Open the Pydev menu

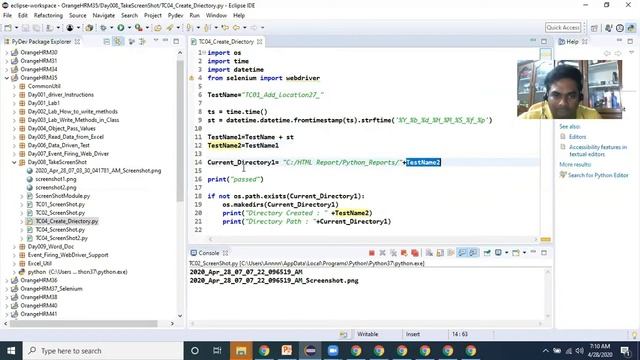[176, 16]
